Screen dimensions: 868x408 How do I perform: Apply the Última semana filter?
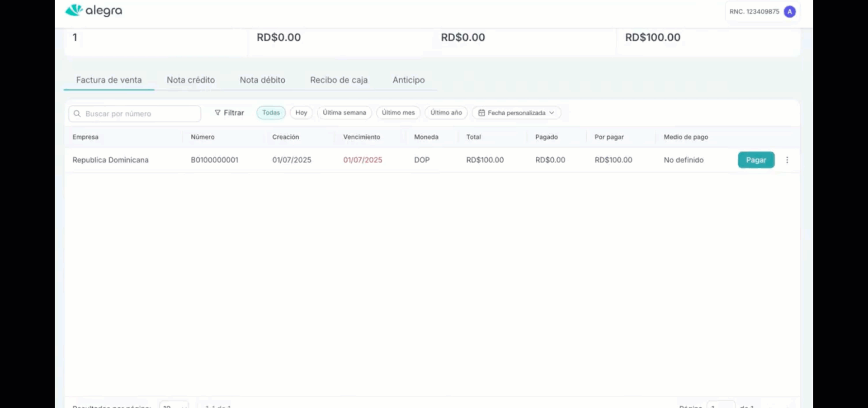click(x=344, y=113)
